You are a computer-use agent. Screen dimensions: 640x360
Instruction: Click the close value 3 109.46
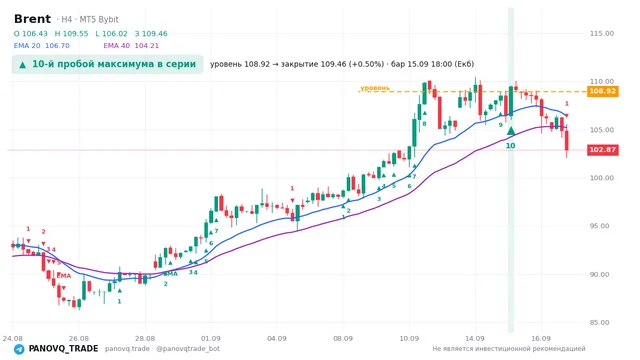[x=151, y=33]
